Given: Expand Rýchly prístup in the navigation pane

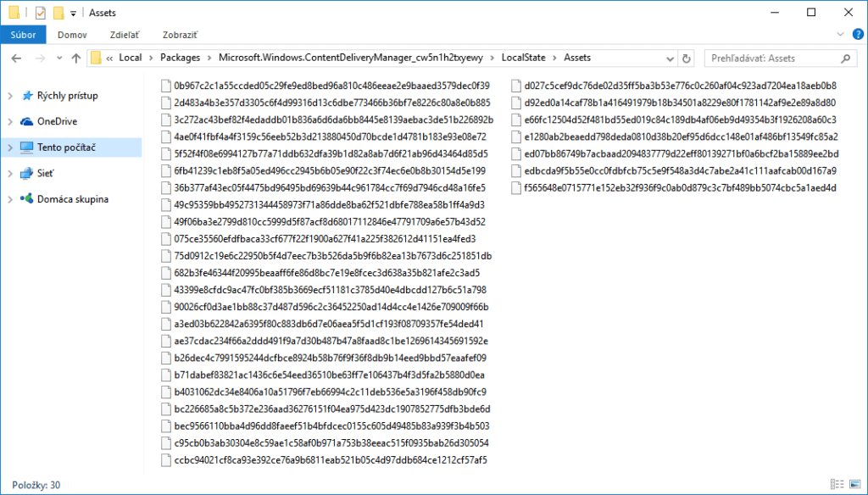Looking at the screenshot, I should pos(10,96).
